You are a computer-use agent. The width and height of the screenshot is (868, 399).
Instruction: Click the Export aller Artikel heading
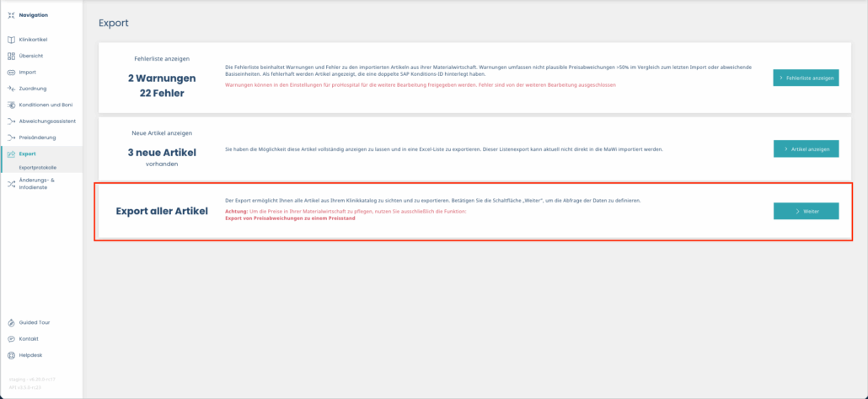(x=161, y=210)
